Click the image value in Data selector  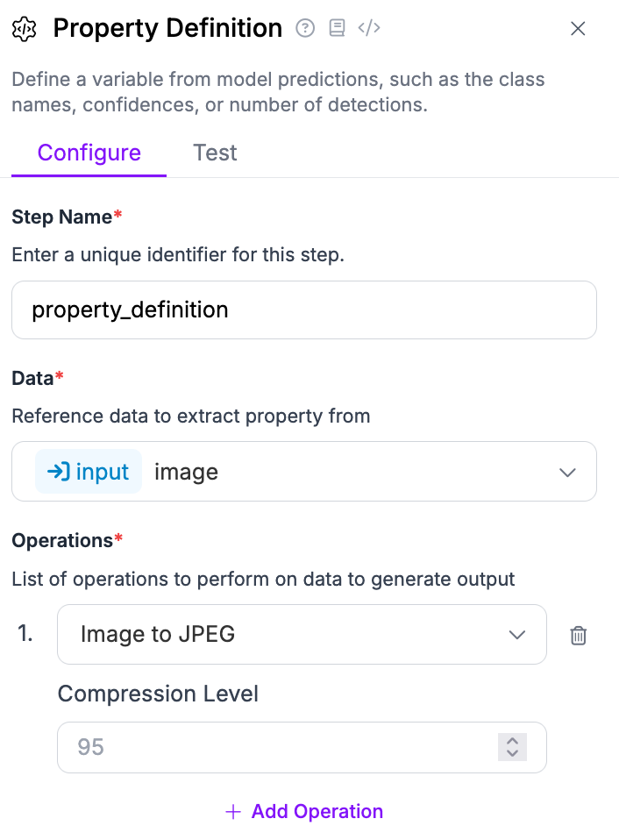point(186,472)
